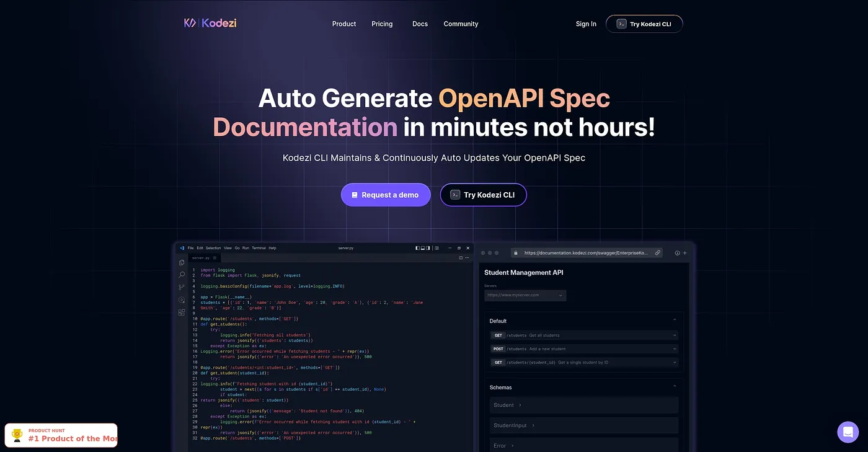Open the Explorer icon in the editor sidebar
Viewport: 868px width, 452px height.
pos(182,262)
